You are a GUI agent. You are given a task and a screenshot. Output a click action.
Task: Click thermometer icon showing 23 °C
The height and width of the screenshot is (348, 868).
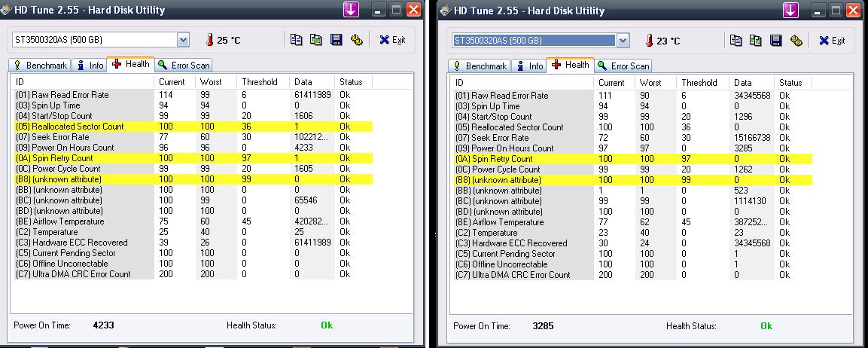tap(649, 41)
